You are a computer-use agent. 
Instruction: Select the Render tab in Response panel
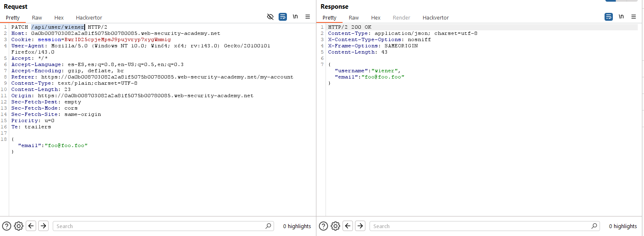(x=401, y=18)
